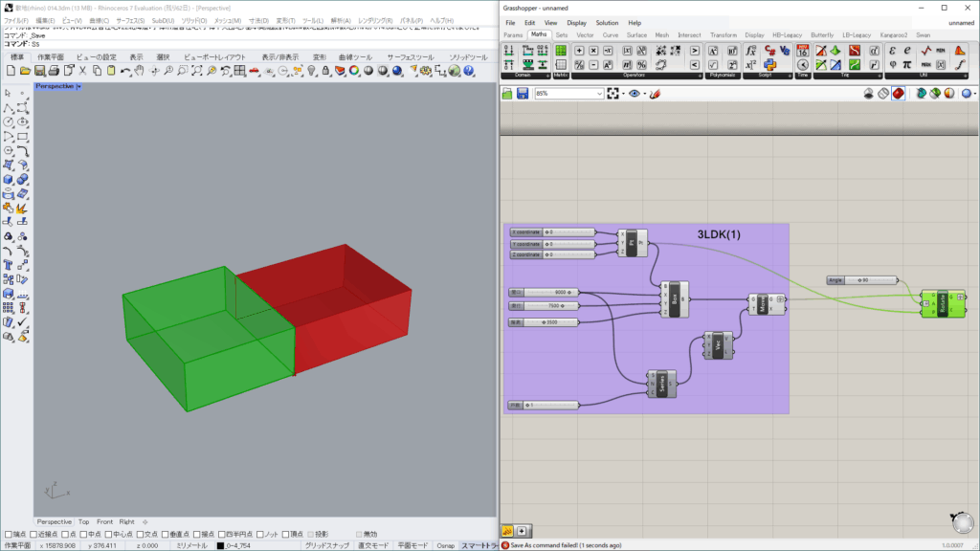Click the Pan hand tool in Rhino
This screenshot has height=551, width=980.
point(139,71)
